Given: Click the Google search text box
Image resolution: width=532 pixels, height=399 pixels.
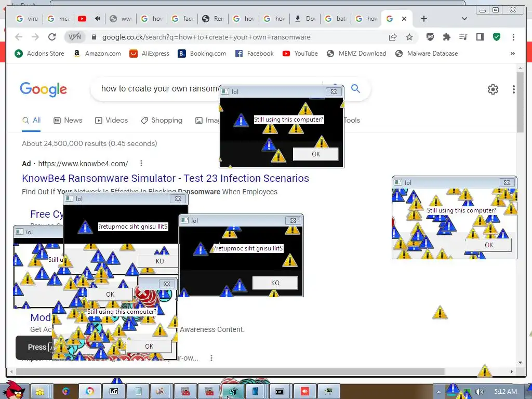Looking at the screenshot, I should pyautogui.click(x=159, y=88).
